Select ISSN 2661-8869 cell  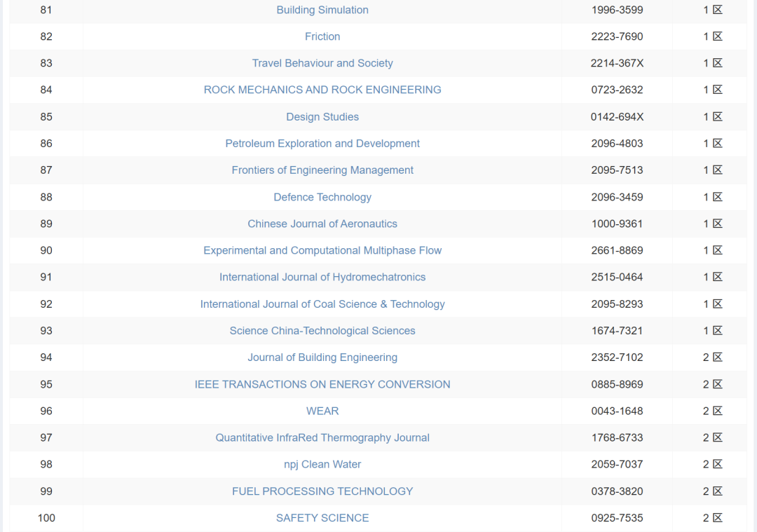[617, 250]
